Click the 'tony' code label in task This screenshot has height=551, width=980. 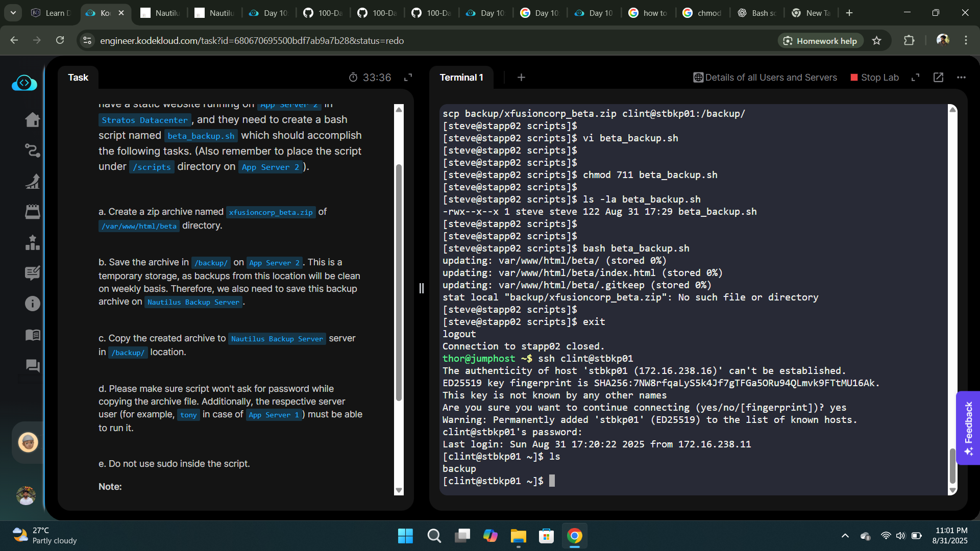[x=188, y=415]
